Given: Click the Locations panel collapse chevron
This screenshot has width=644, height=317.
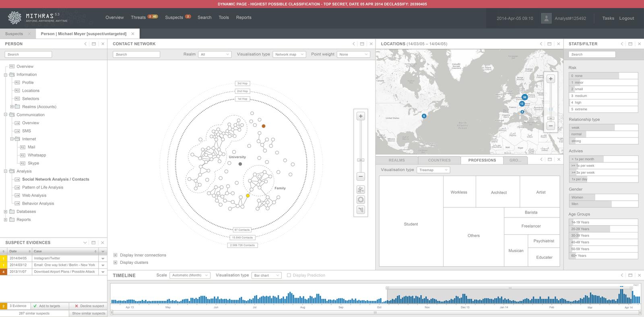Looking at the screenshot, I should [x=541, y=44].
